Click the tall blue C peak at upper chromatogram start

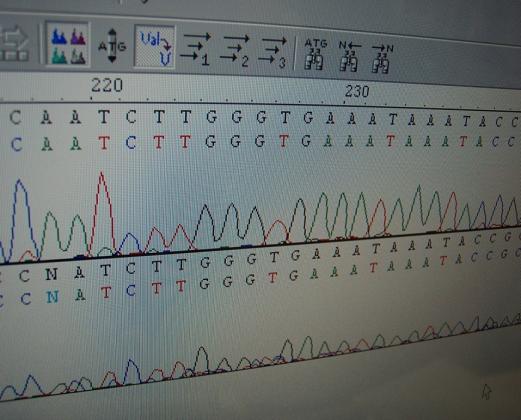(x=21, y=220)
